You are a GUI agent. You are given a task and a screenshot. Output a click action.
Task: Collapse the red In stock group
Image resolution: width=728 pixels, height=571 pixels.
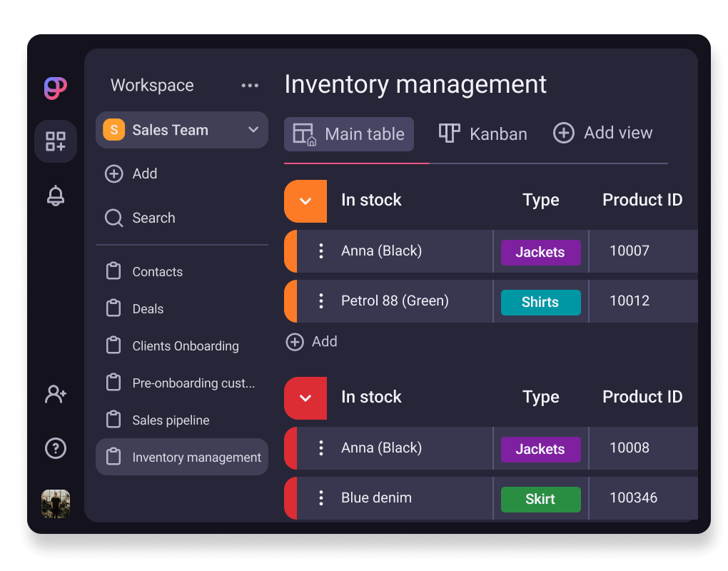[x=305, y=398]
